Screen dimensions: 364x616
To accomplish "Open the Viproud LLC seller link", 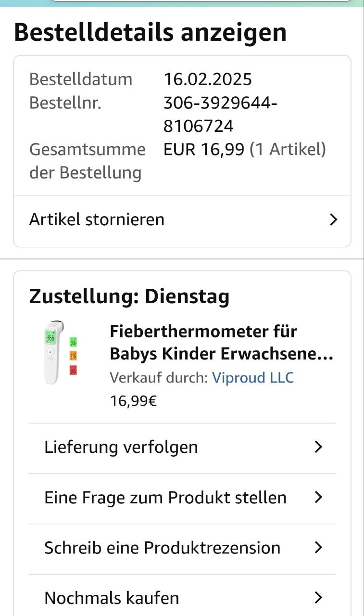I will click(253, 377).
